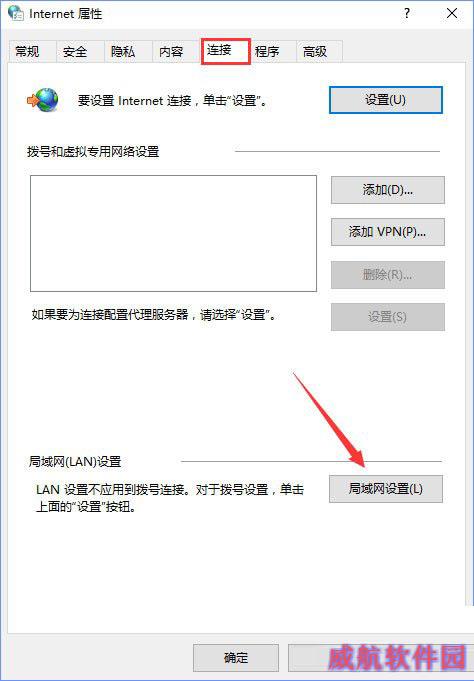
Task: Click 添加 VPN(P)... button
Action: pyautogui.click(x=388, y=232)
